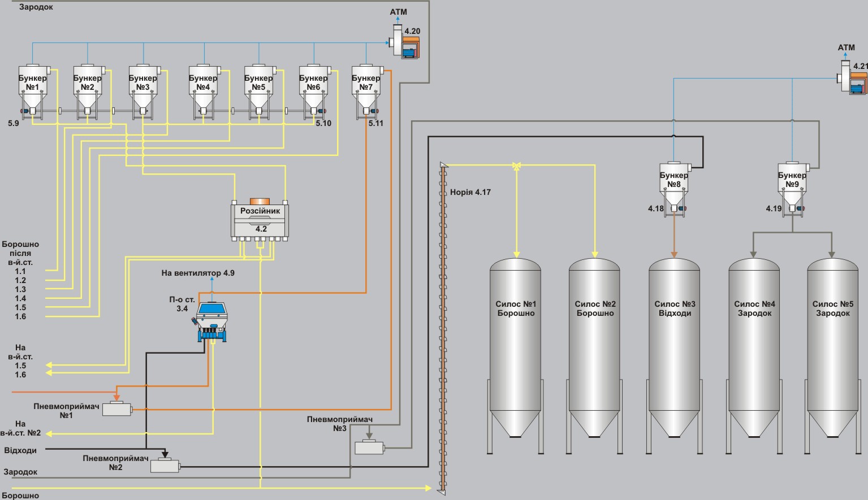This screenshot has height=500, width=868.
Task: Click the Борошно label at bottom left
Action: (x=20, y=495)
